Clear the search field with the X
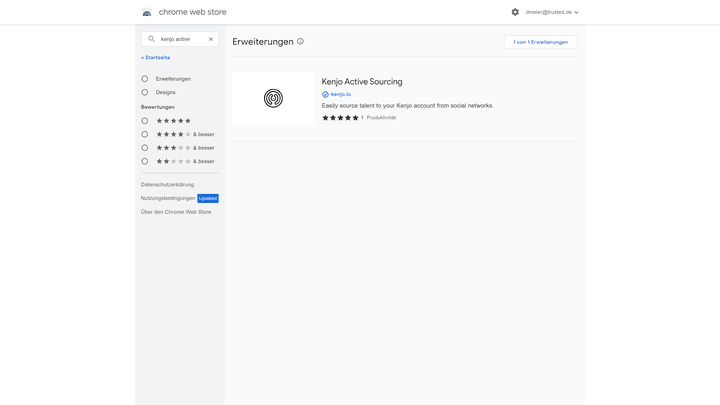The width and height of the screenshot is (720, 405). [x=211, y=39]
